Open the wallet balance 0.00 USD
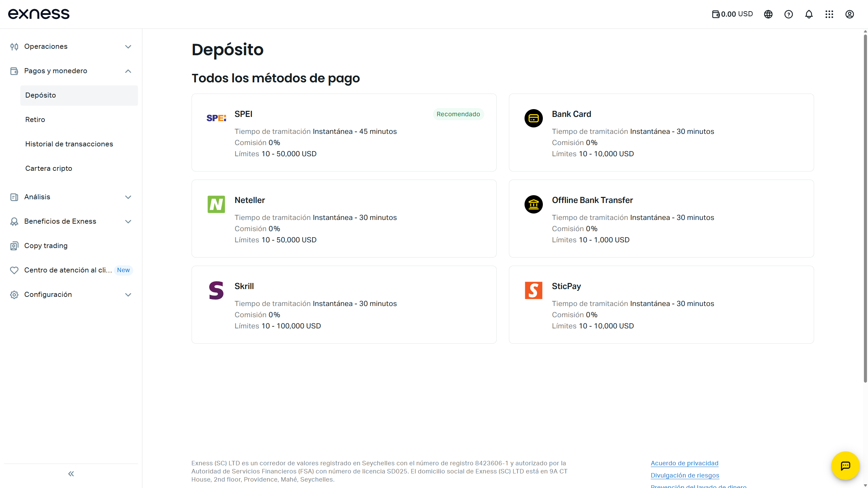Screen dimensions: 868x488 point(732,14)
